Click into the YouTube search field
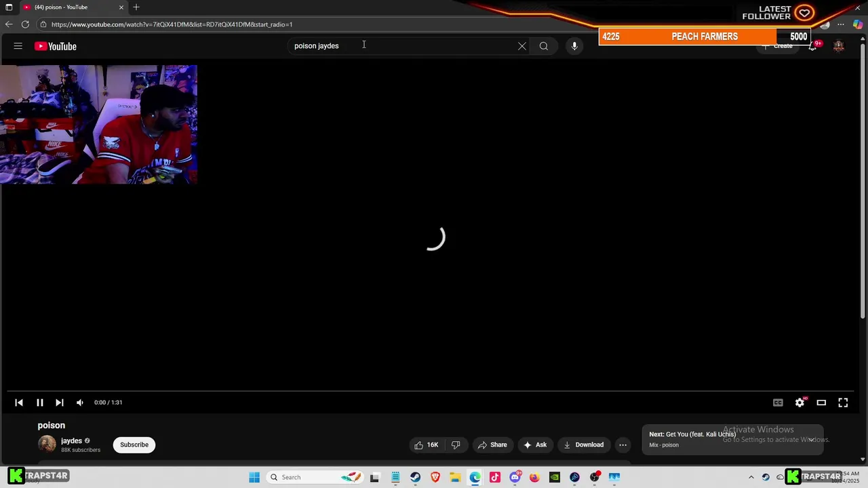 coord(400,46)
